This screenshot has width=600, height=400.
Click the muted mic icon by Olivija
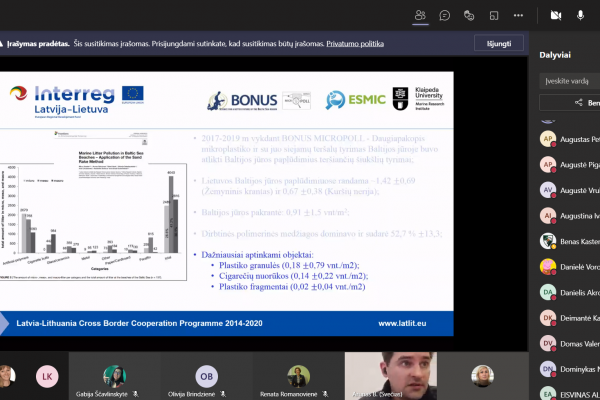[x=223, y=394]
